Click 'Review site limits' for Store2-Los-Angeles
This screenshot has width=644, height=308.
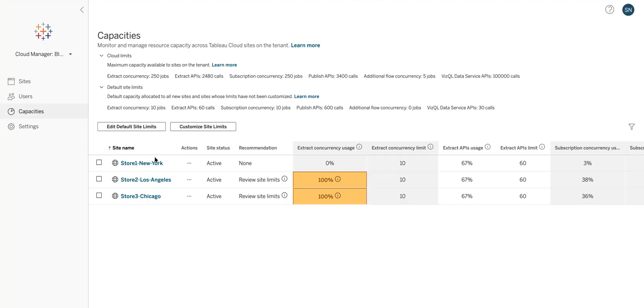[x=259, y=180]
